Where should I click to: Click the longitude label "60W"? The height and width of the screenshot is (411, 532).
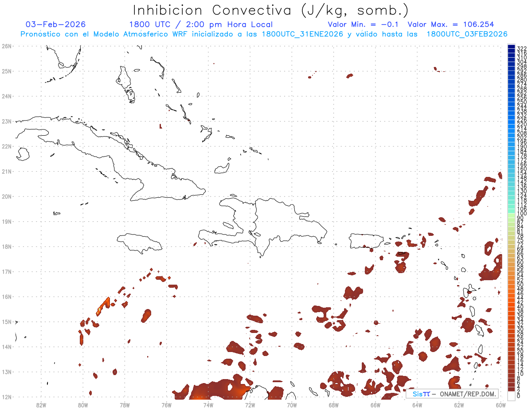tap(501, 404)
